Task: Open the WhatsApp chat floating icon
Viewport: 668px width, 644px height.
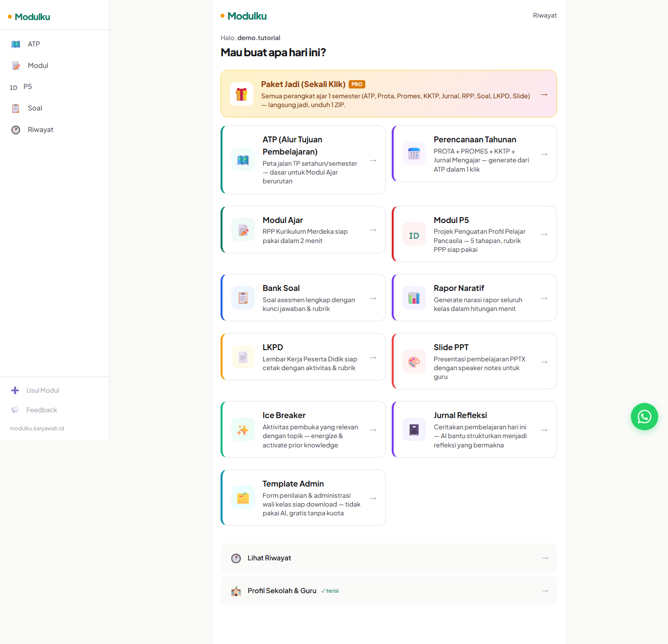Action: tap(644, 417)
